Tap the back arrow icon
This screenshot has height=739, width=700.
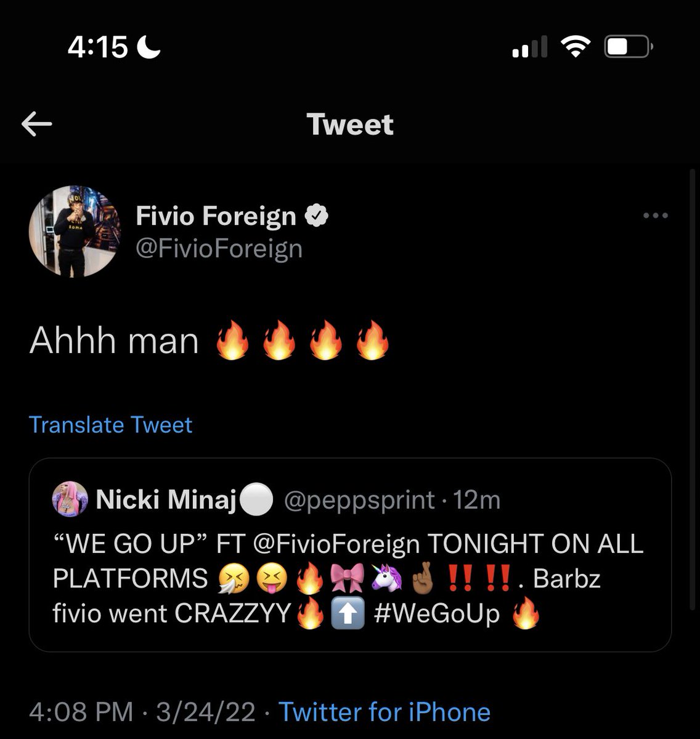pos(37,125)
